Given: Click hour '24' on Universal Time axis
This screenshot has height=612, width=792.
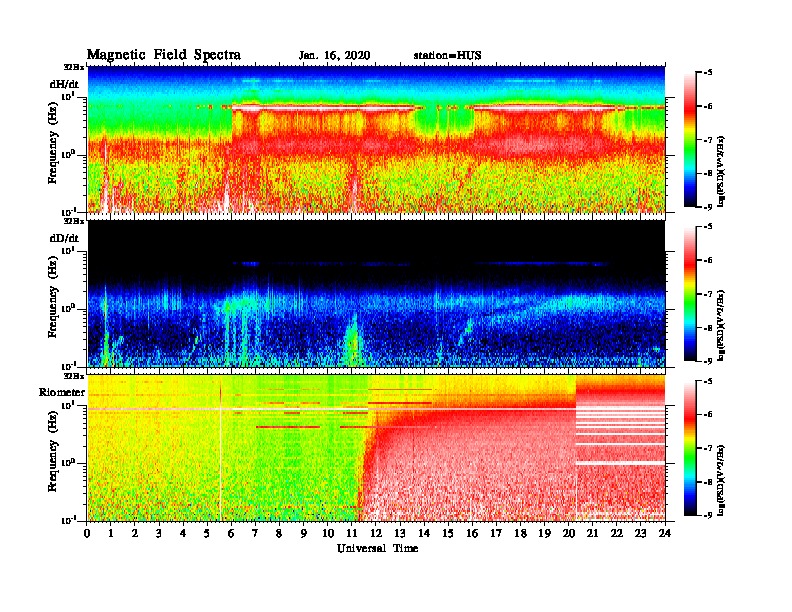Looking at the screenshot, I should pyautogui.click(x=665, y=533).
